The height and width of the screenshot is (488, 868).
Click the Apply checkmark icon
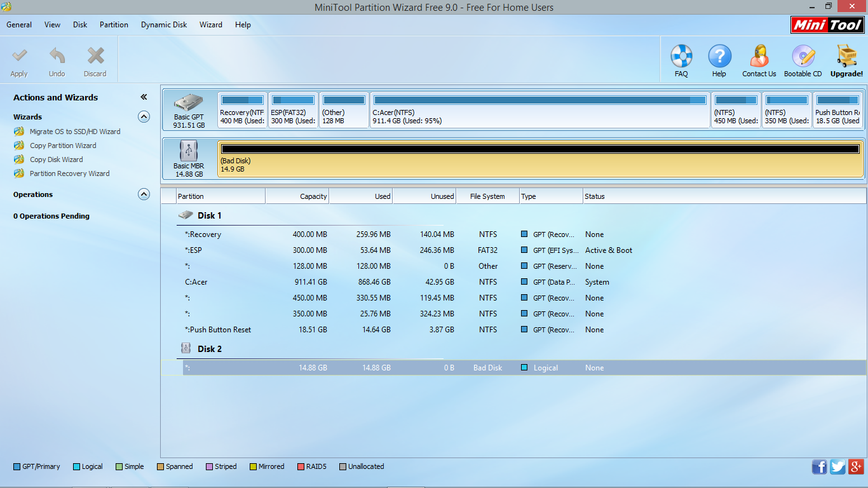click(x=20, y=56)
